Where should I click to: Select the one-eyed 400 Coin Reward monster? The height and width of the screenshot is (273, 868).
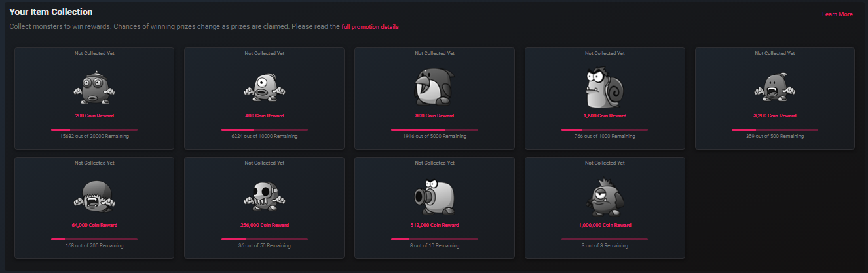[x=265, y=87]
